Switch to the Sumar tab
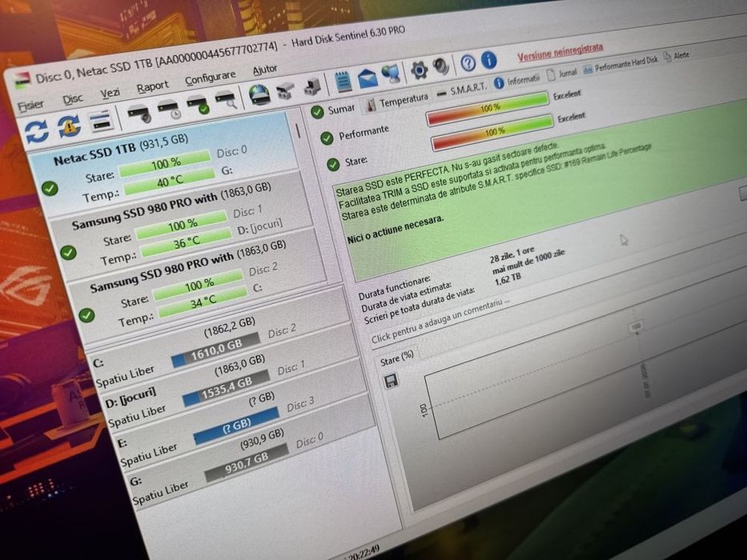The width and height of the screenshot is (747, 560). click(333, 110)
